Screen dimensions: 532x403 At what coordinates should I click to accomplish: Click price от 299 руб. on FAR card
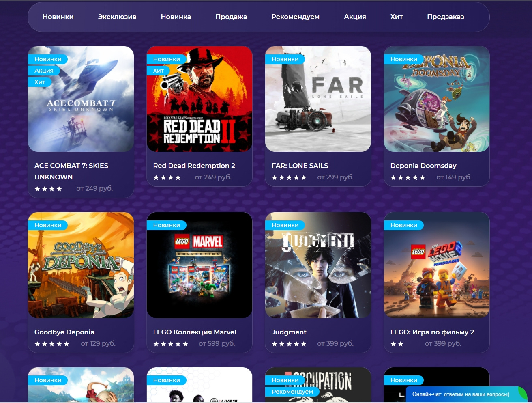point(335,177)
